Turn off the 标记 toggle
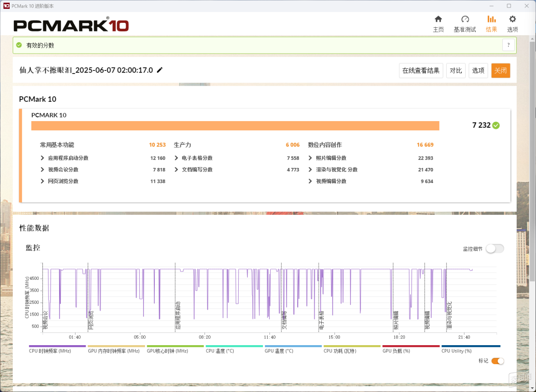The image size is (536, 392). pos(498,361)
